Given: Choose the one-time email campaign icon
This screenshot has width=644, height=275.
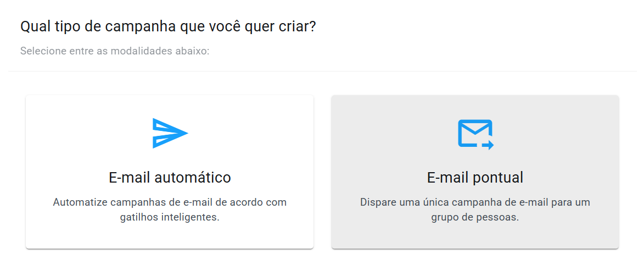Looking at the screenshot, I should [475, 134].
